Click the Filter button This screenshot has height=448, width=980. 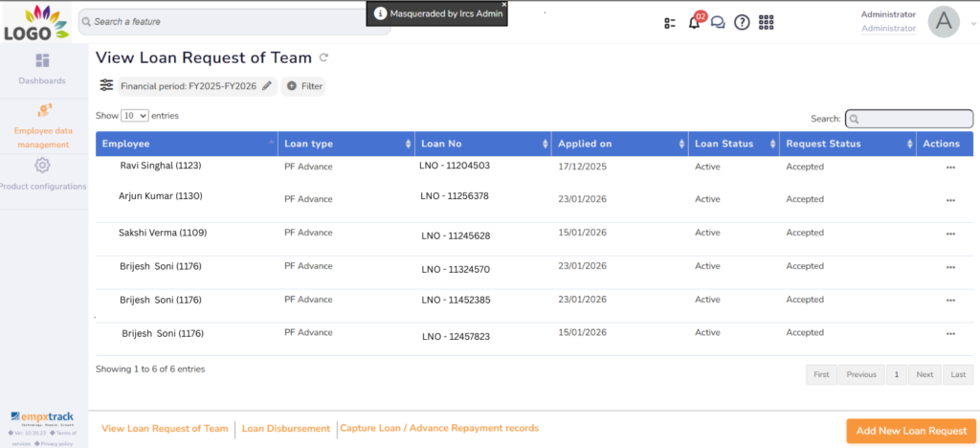coord(303,86)
